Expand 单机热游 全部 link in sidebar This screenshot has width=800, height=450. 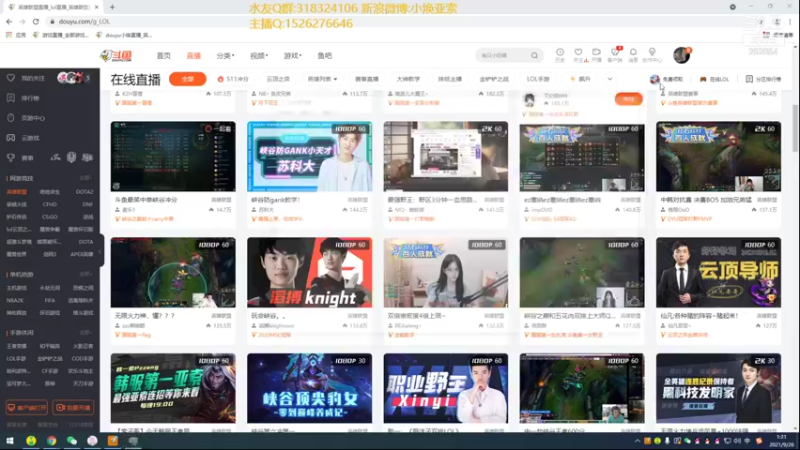click(x=85, y=274)
